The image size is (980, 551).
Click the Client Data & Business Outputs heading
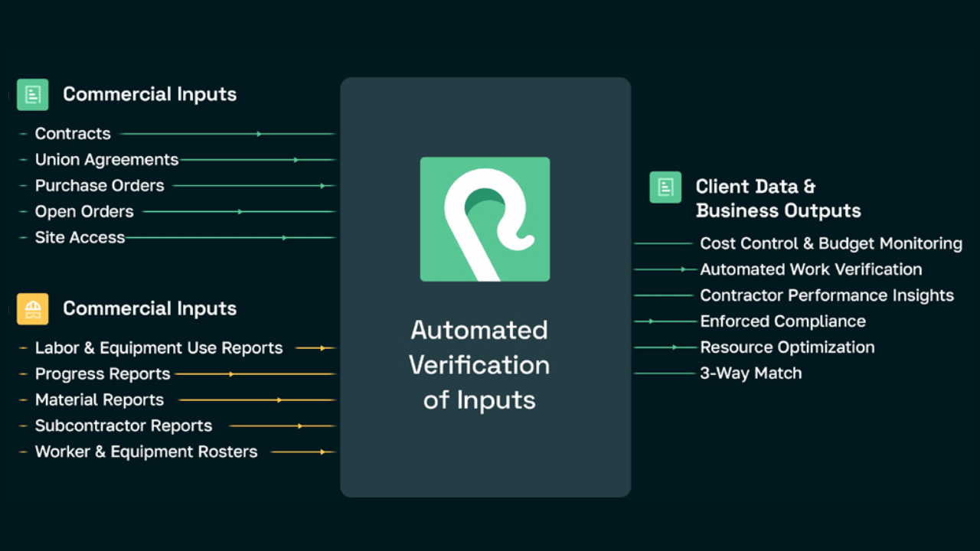click(x=778, y=199)
